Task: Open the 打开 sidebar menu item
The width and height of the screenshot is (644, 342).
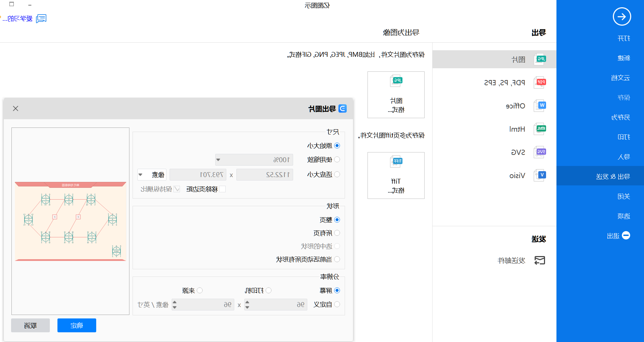Action: [624, 38]
